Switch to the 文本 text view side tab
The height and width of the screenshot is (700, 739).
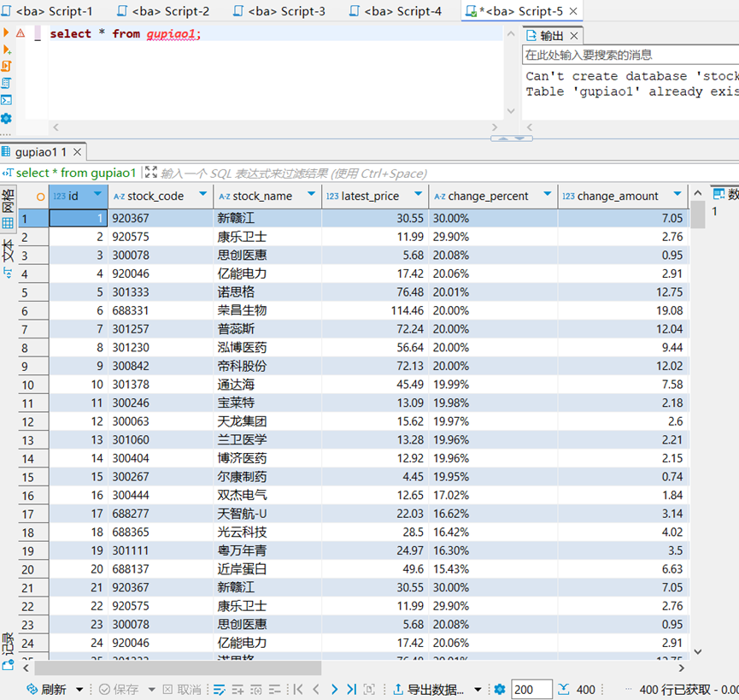point(8,257)
